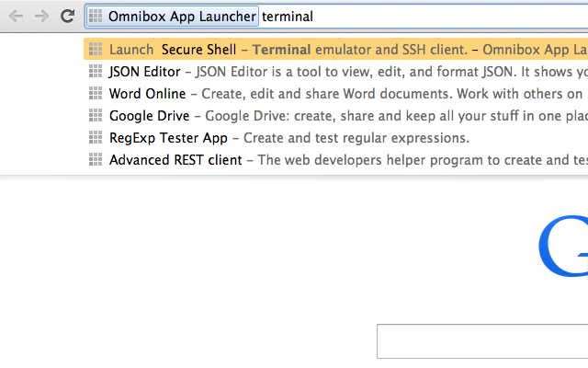The height and width of the screenshot is (368, 588).
Task: Click the grid icon beside Word Online
Action: [x=96, y=94]
